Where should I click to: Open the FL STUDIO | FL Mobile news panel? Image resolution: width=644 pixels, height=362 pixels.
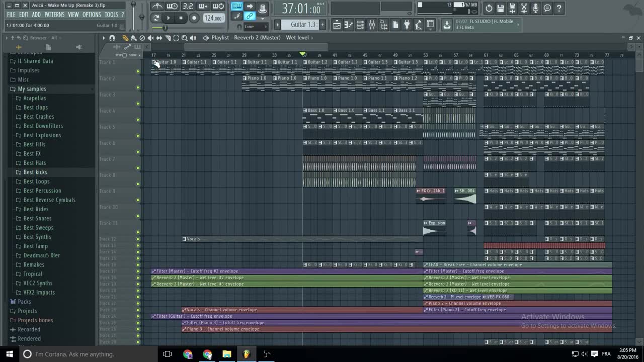point(487,25)
